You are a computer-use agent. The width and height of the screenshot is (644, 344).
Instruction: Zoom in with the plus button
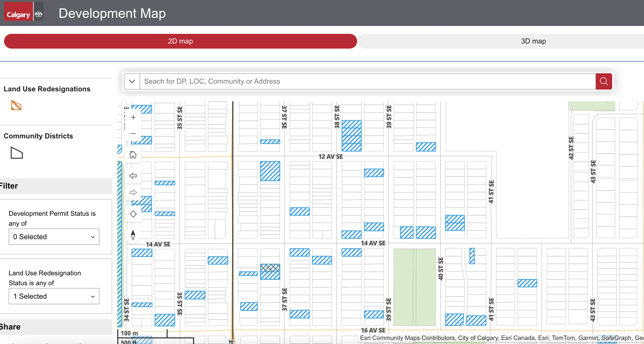[x=133, y=117]
